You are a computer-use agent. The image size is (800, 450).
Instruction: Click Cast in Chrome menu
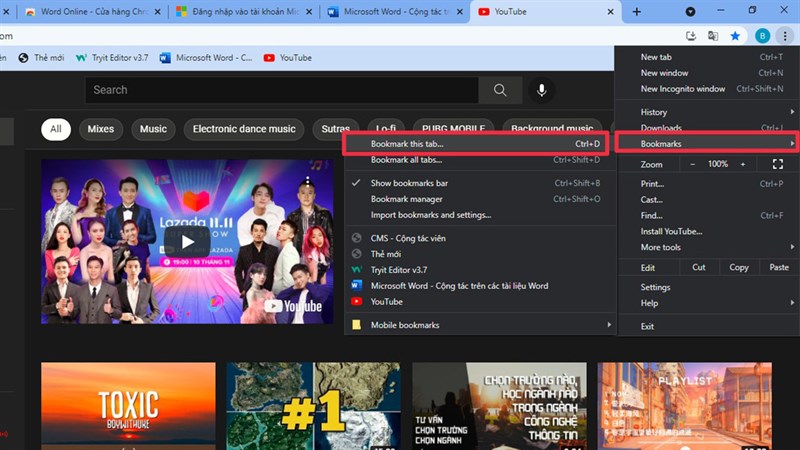coord(708,199)
